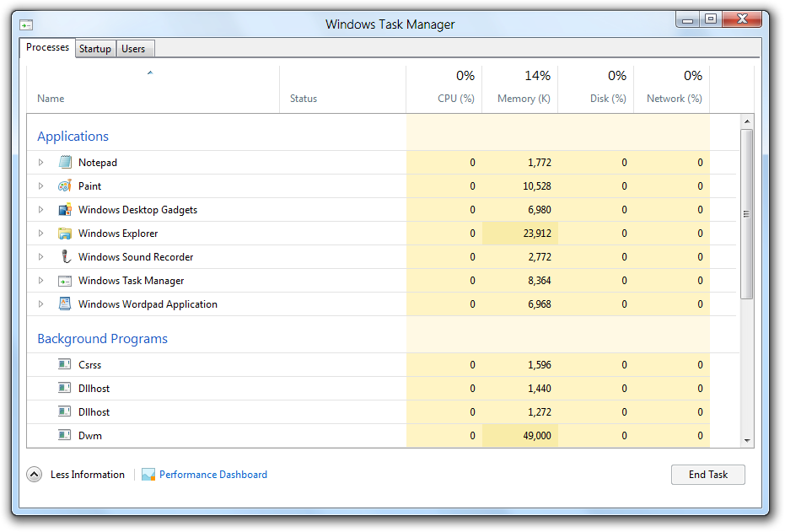Screen dimensions: 785x532
Task: Expand the Windows Explorer process group
Action: point(40,233)
